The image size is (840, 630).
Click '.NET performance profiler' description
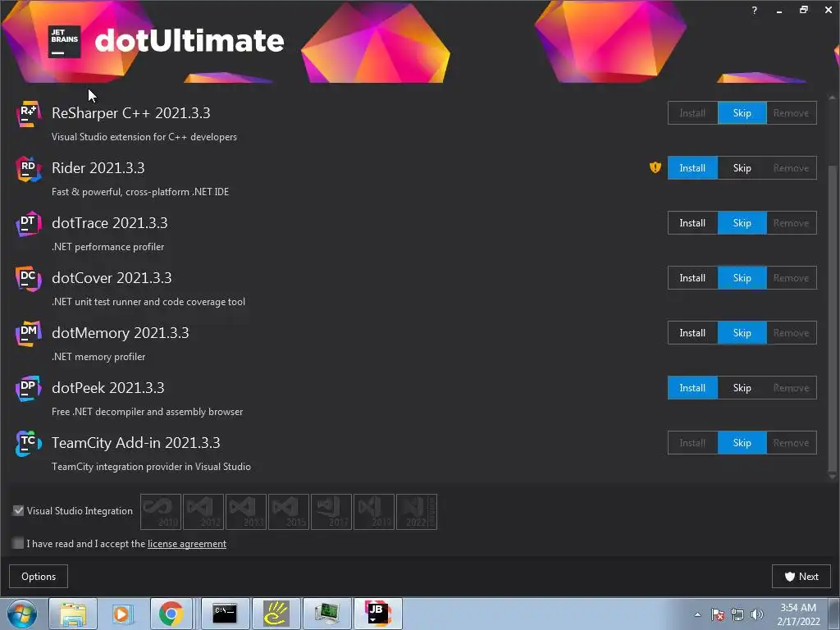[x=107, y=247]
